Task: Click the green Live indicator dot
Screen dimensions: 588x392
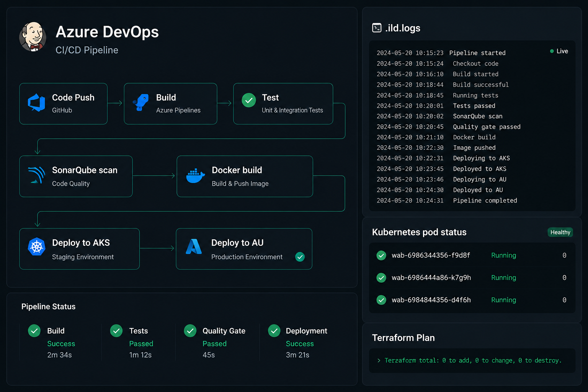Action: click(552, 51)
